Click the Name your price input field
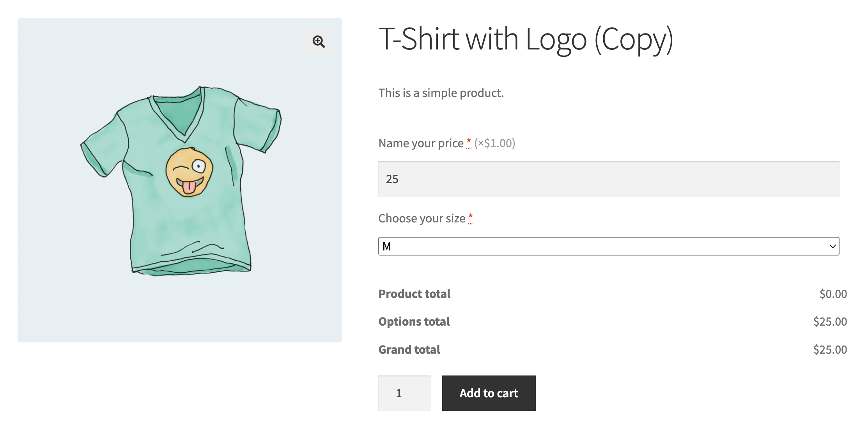Image resolution: width=868 pixels, height=423 pixels. point(608,179)
